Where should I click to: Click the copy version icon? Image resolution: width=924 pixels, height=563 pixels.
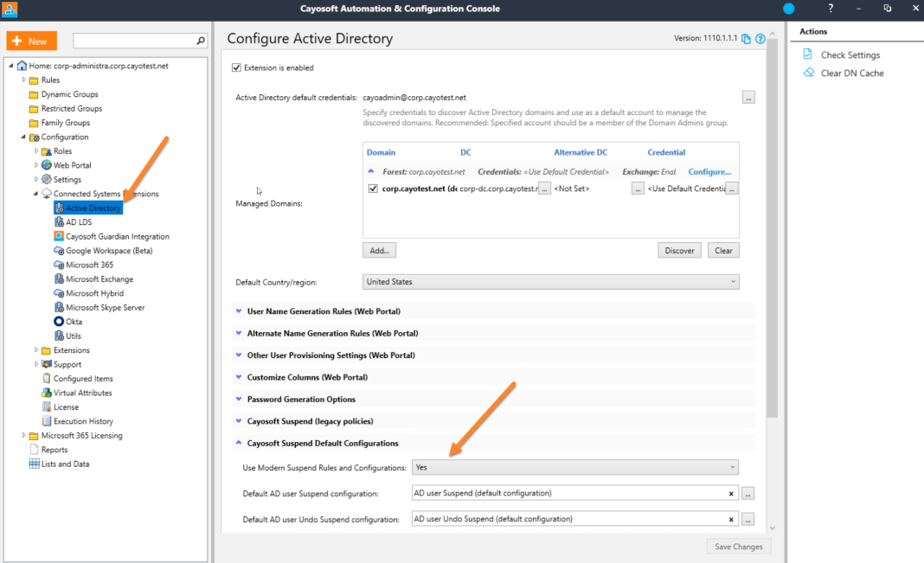[746, 39]
